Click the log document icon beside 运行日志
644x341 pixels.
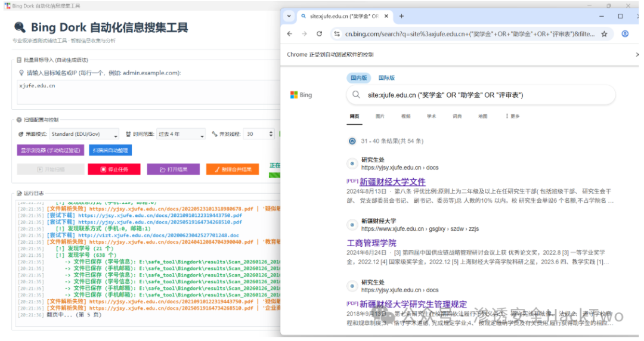tap(19, 193)
